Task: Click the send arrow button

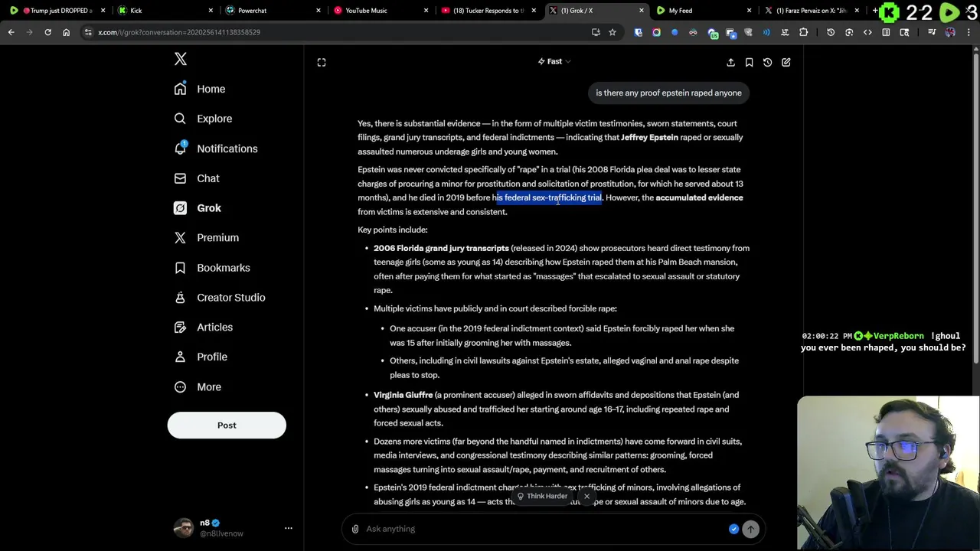Action: point(750,529)
